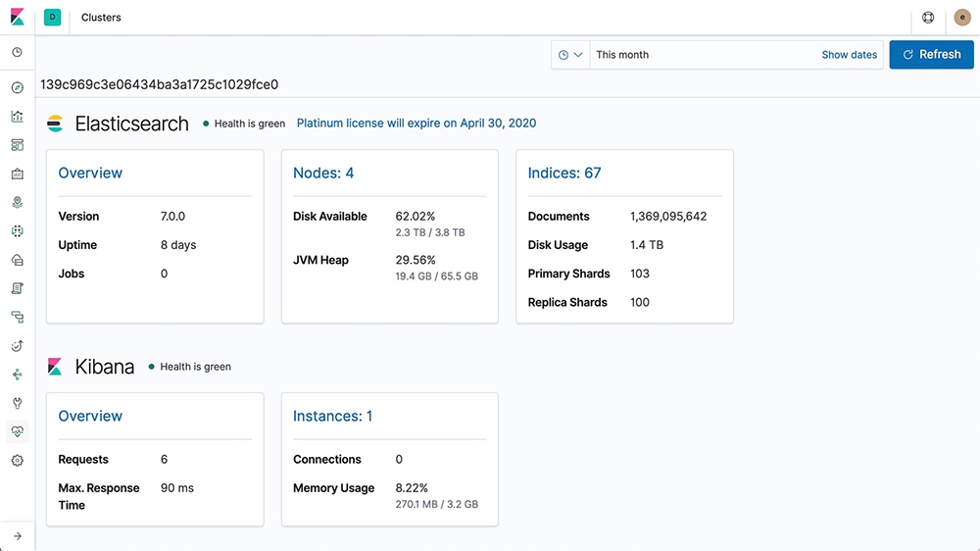Viewport: 980px width, 551px height.
Task: Click the Primary Shards value 103
Action: tap(639, 274)
